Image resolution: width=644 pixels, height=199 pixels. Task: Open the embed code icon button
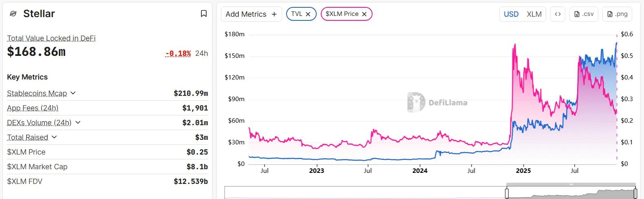[558, 14]
